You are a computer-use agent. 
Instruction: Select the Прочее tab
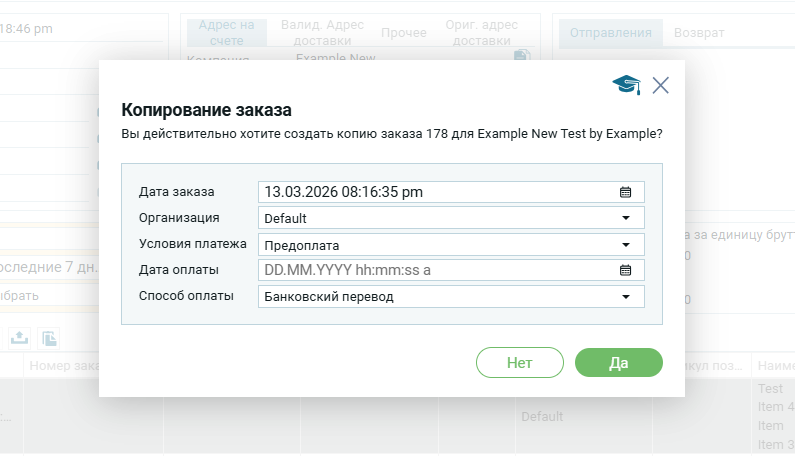pos(403,33)
